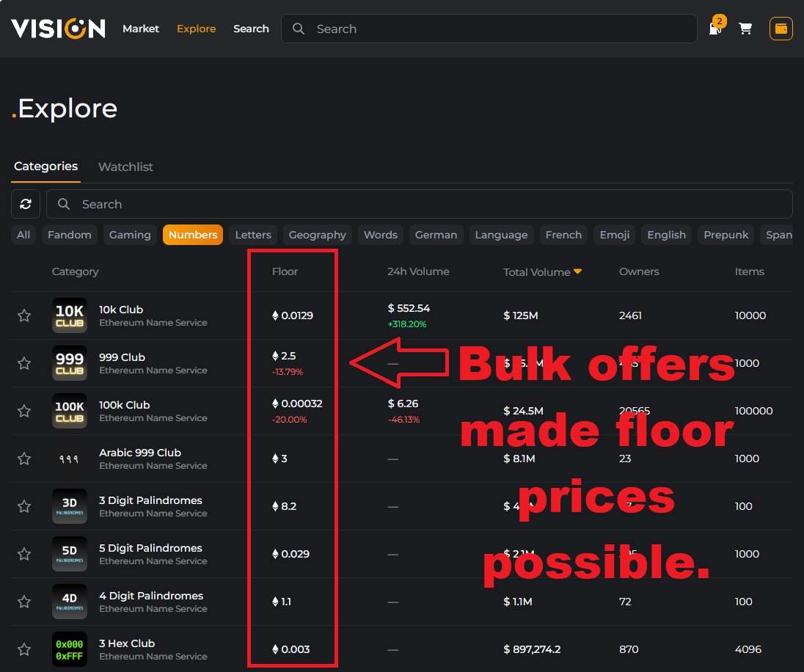The image size is (804, 672).
Task: Sort by the 24h Volume column header
Action: point(418,271)
